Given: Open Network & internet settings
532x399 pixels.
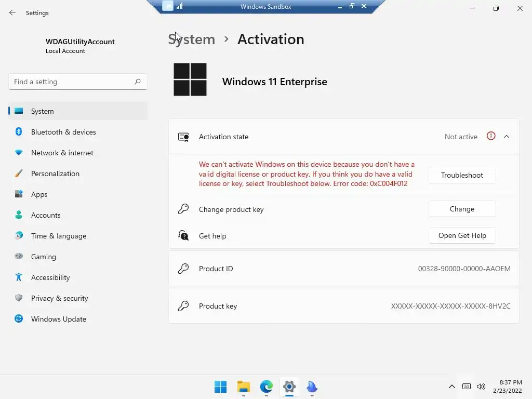Looking at the screenshot, I should [78, 153].
